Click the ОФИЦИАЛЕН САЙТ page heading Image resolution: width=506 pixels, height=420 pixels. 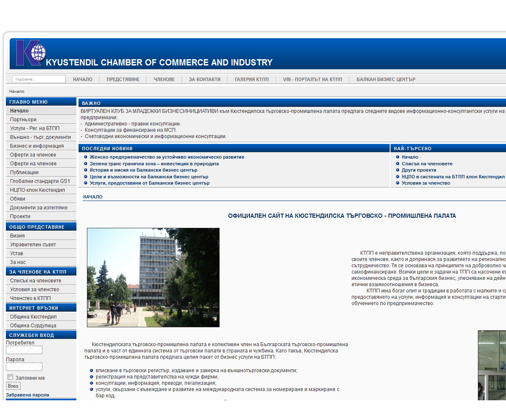click(342, 216)
